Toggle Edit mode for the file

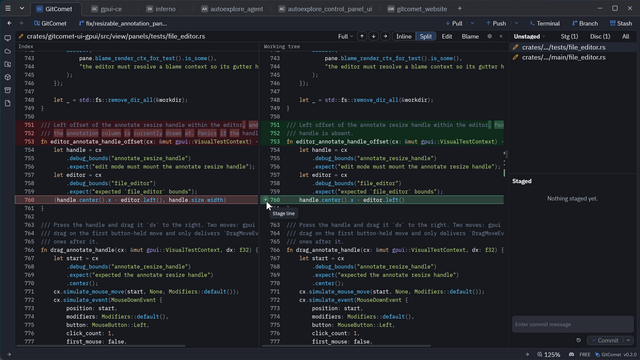tap(447, 36)
